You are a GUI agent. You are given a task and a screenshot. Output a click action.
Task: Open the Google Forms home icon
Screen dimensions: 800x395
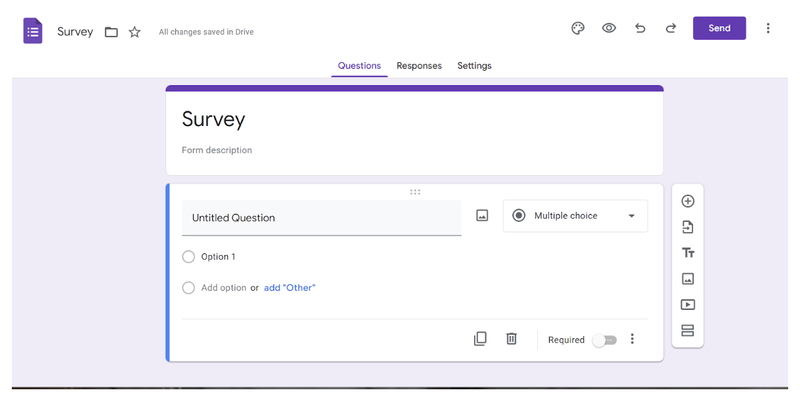tap(33, 31)
